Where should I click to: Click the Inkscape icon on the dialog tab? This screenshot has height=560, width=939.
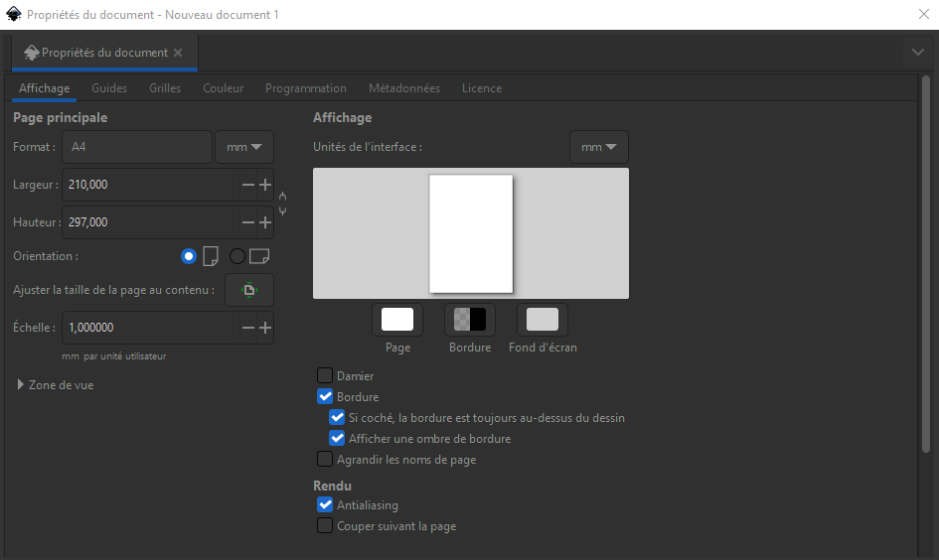click(31, 53)
